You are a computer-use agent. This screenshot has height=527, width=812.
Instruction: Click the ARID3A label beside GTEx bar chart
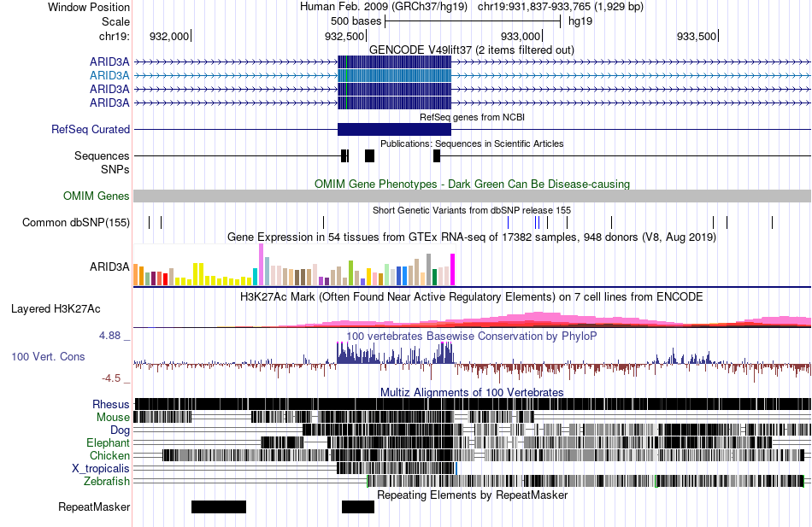pos(109,267)
